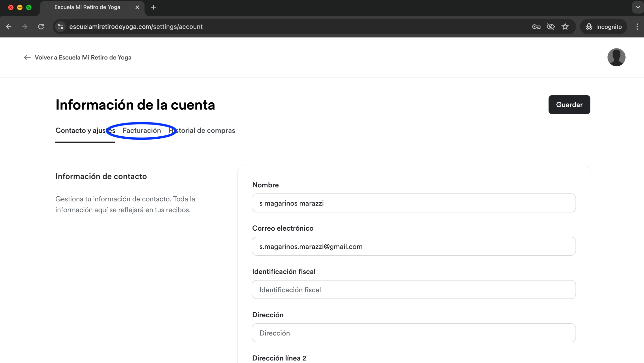Click the third-party cookies blocked eye icon
The height and width of the screenshot is (363, 644).
pyautogui.click(x=551, y=27)
